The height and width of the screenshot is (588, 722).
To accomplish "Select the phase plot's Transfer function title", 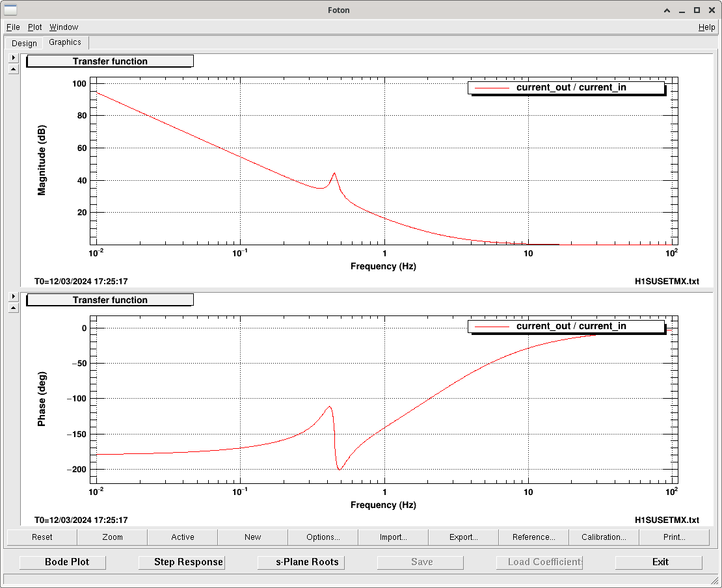I will [x=110, y=300].
